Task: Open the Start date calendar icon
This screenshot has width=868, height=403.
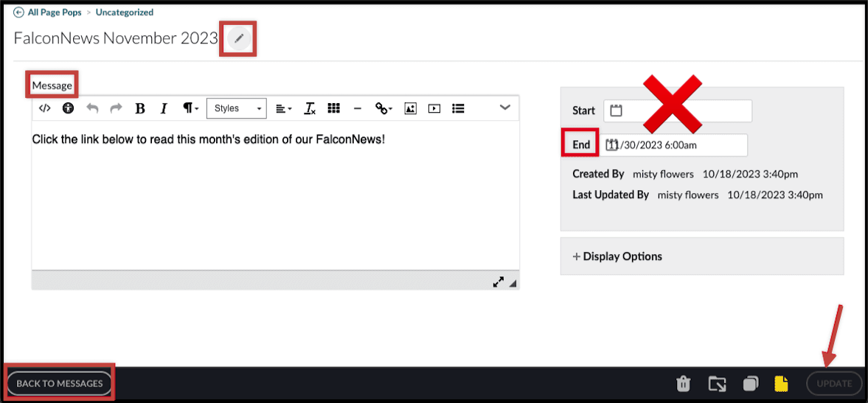Action: pyautogui.click(x=616, y=111)
